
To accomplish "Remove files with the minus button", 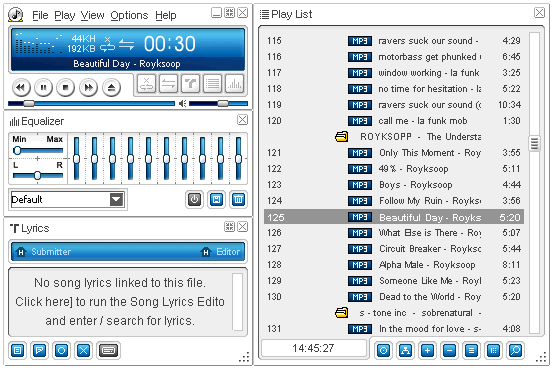I will (449, 351).
